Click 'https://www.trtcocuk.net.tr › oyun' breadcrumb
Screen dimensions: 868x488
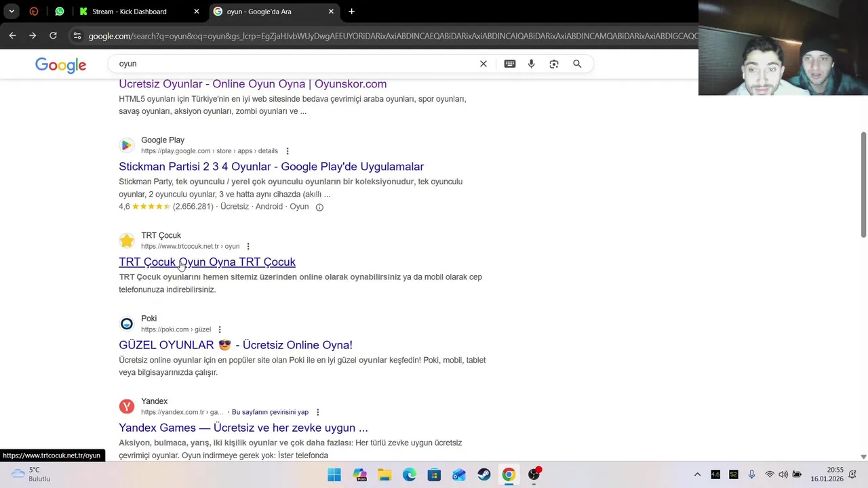pyautogui.click(x=190, y=247)
